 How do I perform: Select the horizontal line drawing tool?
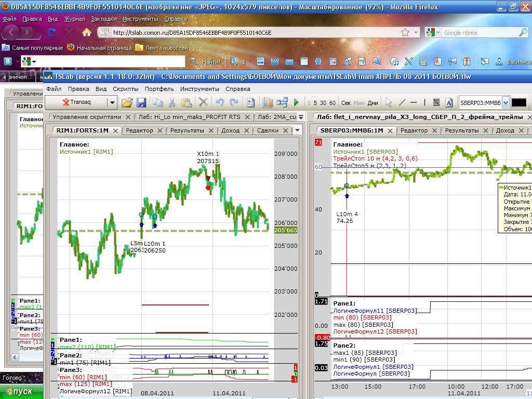click(414, 102)
